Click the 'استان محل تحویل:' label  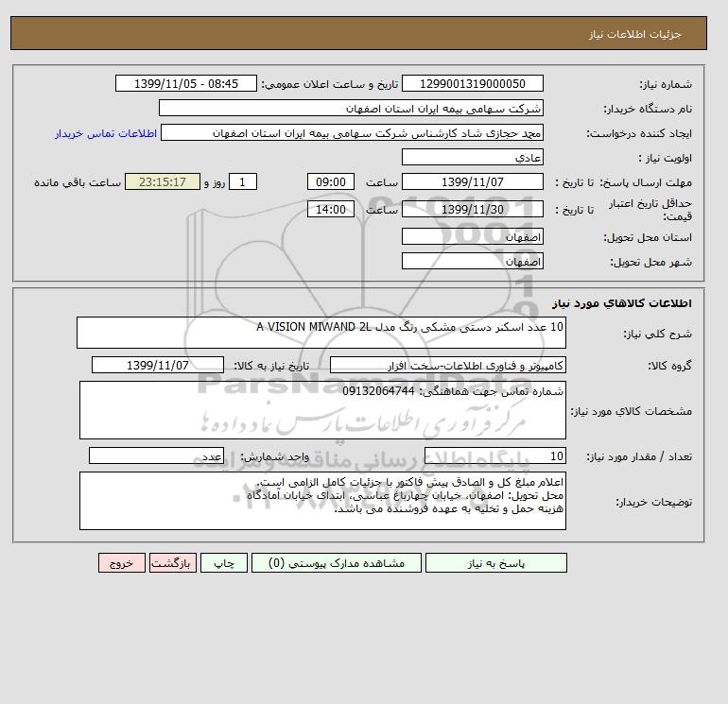click(648, 237)
